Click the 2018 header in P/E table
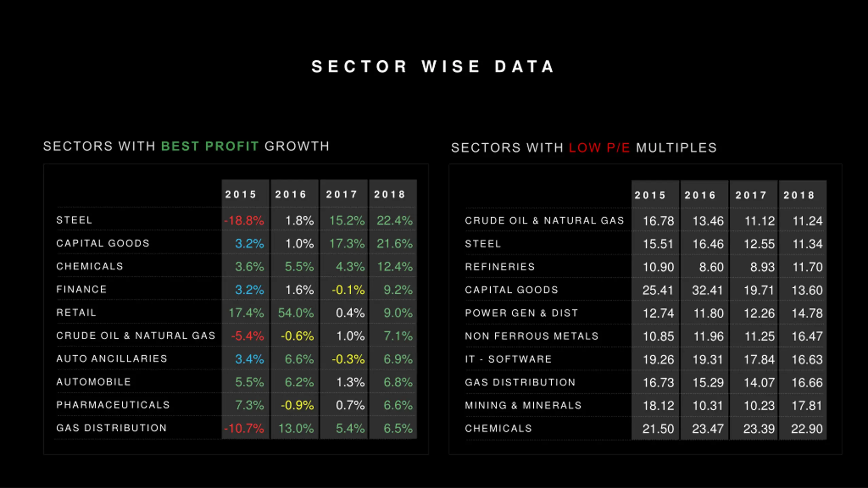868x488 pixels. click(x=799, y=195)
